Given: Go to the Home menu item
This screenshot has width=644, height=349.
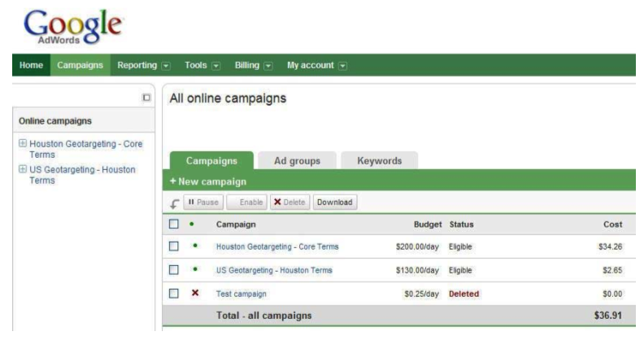Looking at the screenshot, I should (x=31, y=65).
